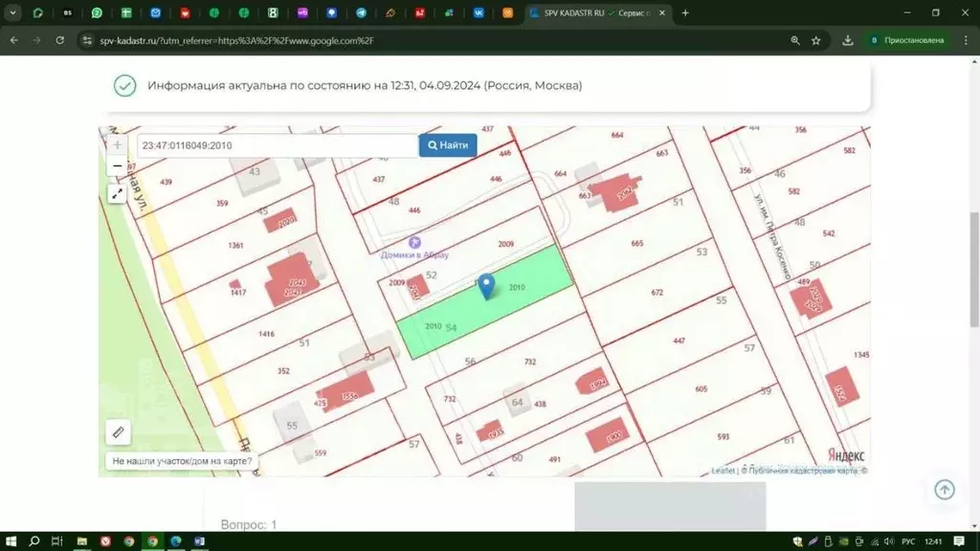
Task: Click the system volume icon
Action: pyautogui.click(x=889, y=541)
